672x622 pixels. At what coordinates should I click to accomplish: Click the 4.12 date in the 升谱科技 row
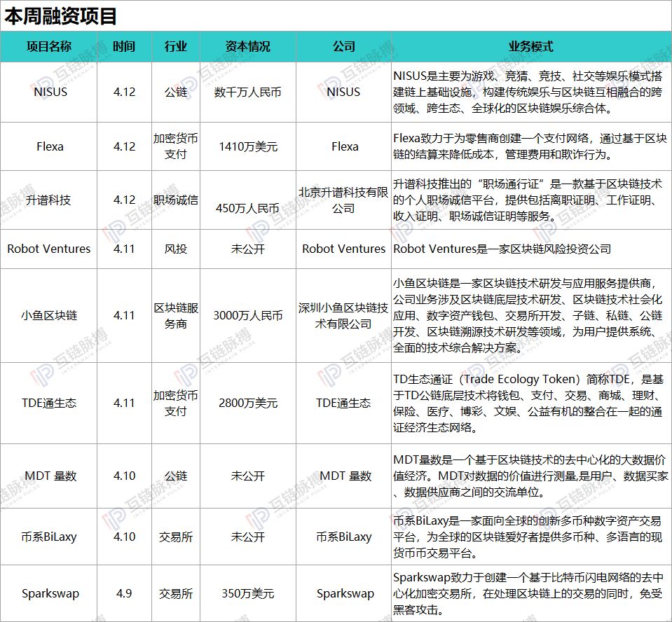124,200
